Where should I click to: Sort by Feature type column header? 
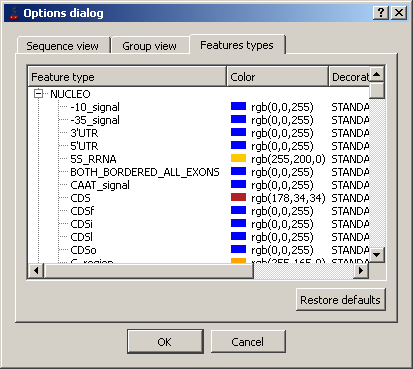tap(127, 77)
